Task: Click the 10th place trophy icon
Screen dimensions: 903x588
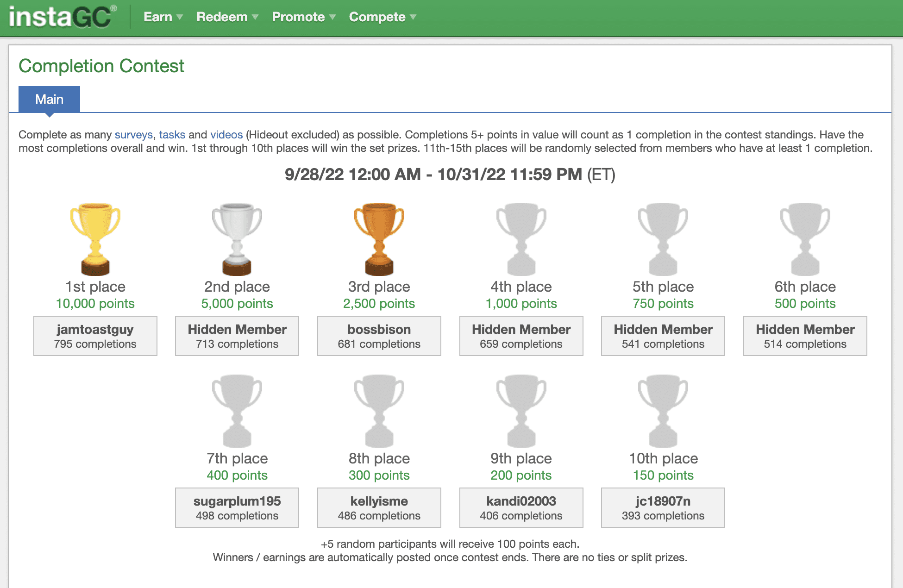Action: coord(663,411)
